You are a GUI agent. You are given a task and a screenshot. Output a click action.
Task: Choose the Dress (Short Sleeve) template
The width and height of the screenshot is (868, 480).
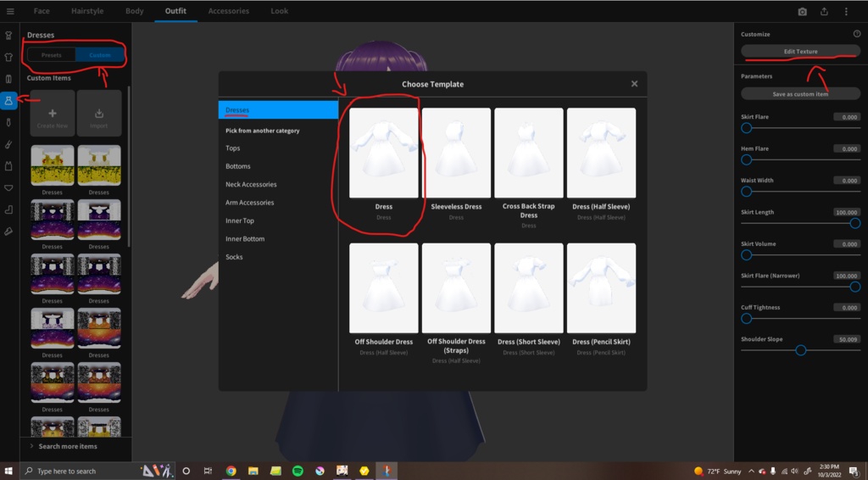click(x=529, y=287)
